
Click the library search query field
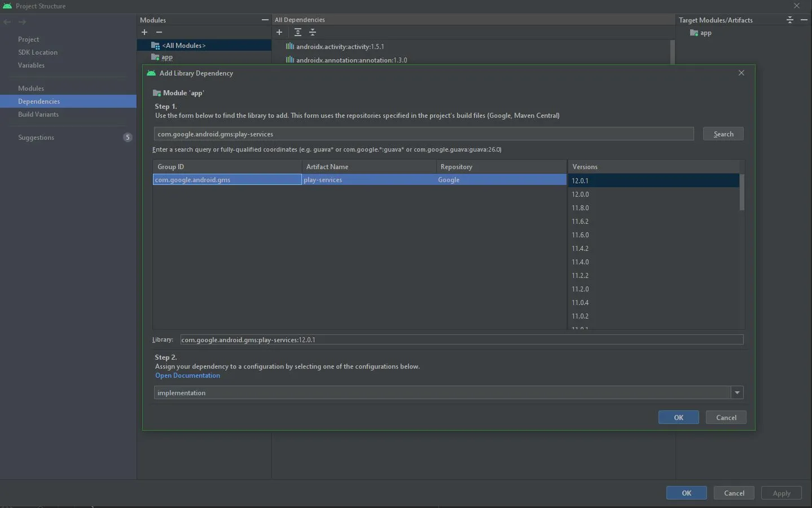coord(424,134)
